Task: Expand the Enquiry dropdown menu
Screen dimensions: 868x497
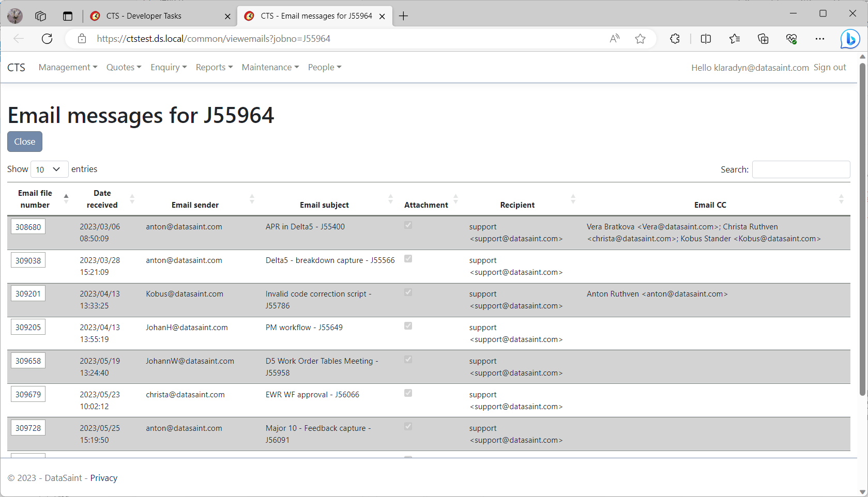Action: pyautogui.click(x=169, y=67)
